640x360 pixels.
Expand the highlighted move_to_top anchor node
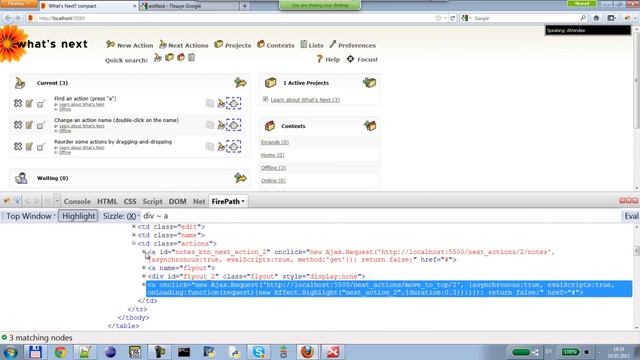[x=144, y=284]
